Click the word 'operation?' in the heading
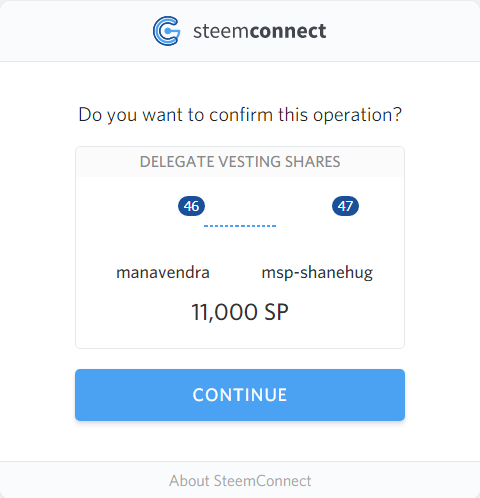 [x=357, y=116]
